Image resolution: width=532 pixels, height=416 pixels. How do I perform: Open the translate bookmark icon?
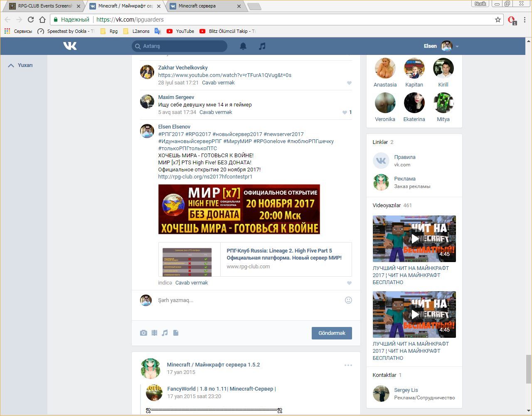(x=158, y=31)
